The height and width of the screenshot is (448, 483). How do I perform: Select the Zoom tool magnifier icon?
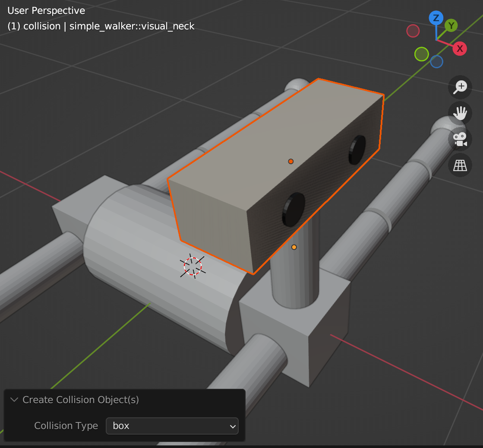pos(460,87)
